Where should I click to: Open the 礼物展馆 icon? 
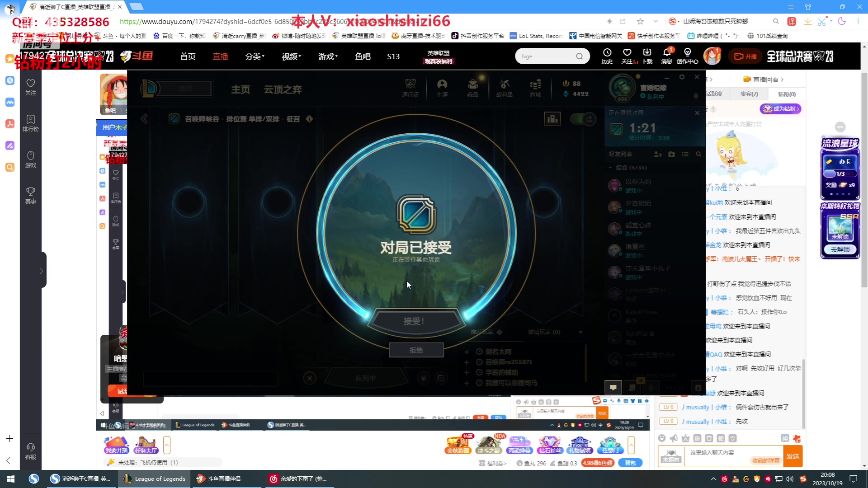(580, 445)
